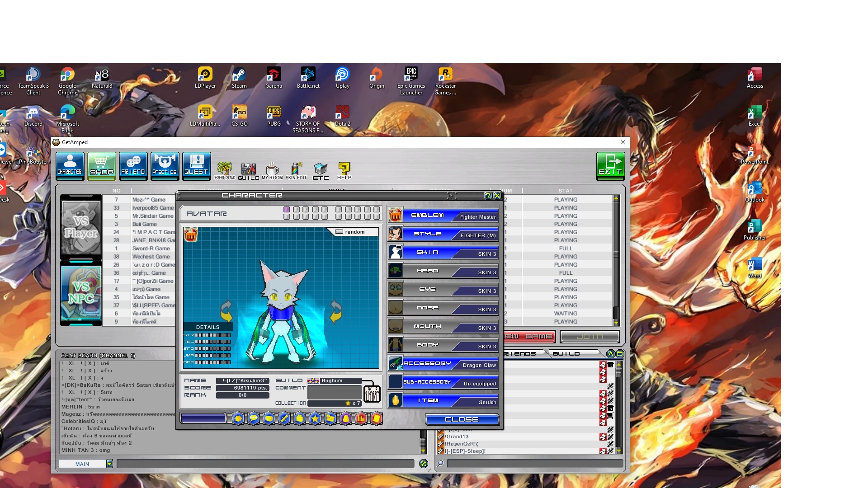The width and height of the screenshot is (868, 488).
Task: Select the second avatar slot square
Action: pos(296,210)
